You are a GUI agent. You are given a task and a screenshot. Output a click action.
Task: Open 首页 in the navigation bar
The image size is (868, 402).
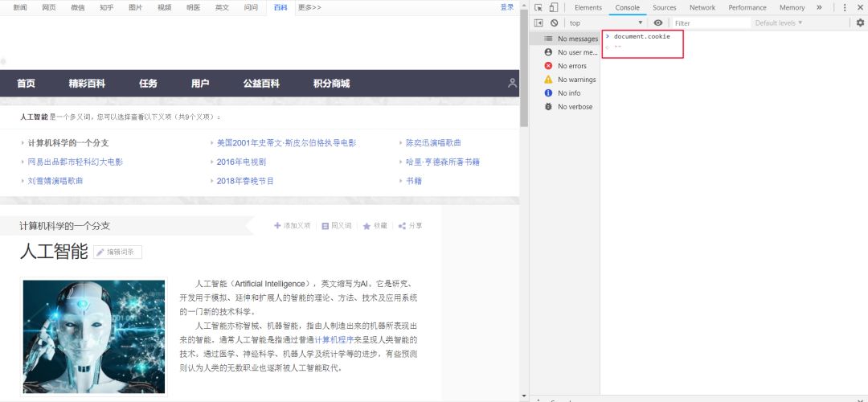pos(26,84)
